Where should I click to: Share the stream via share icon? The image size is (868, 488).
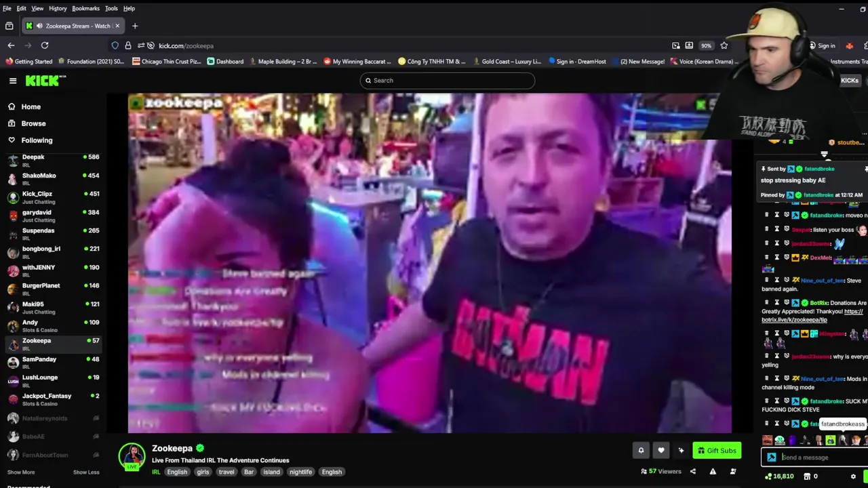pyautogui.click(x=692, y=472)
